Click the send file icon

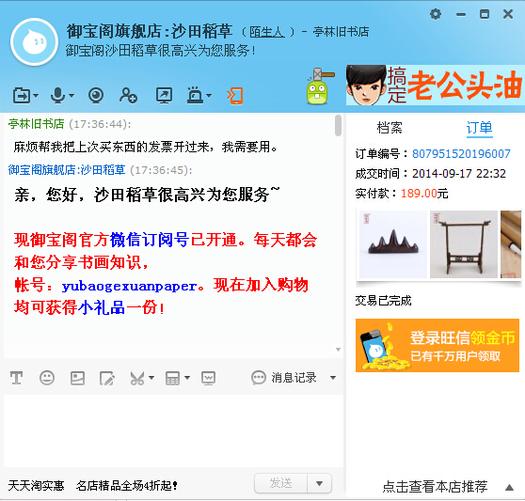click(x=22, y=96)
